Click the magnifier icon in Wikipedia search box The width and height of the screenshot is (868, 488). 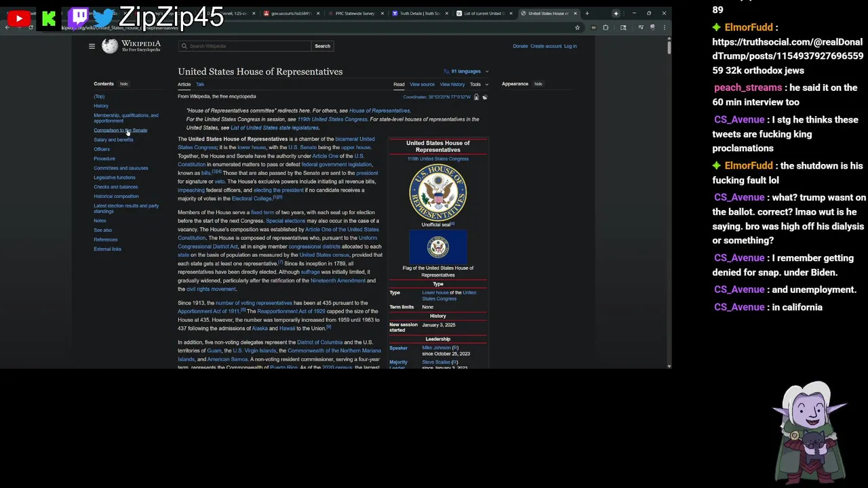tap(184, 46)
